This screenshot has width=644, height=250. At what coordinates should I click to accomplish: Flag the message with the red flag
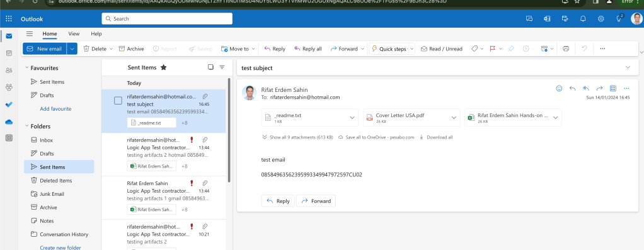pos(492,48)
